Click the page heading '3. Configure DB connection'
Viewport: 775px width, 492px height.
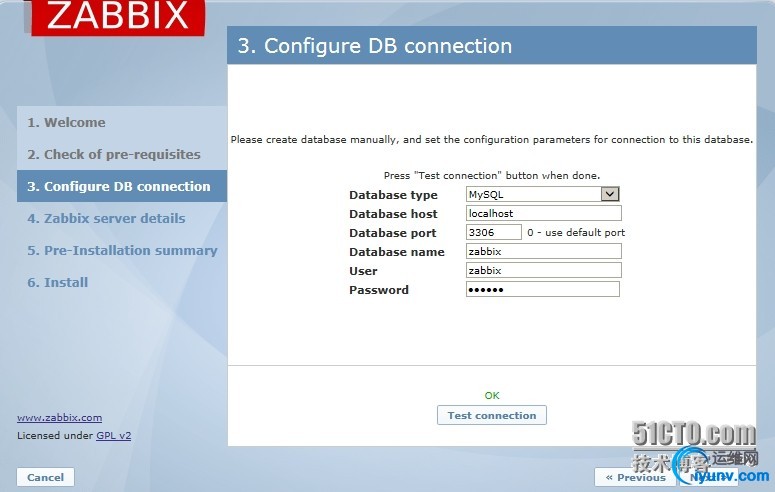(375, 46)
